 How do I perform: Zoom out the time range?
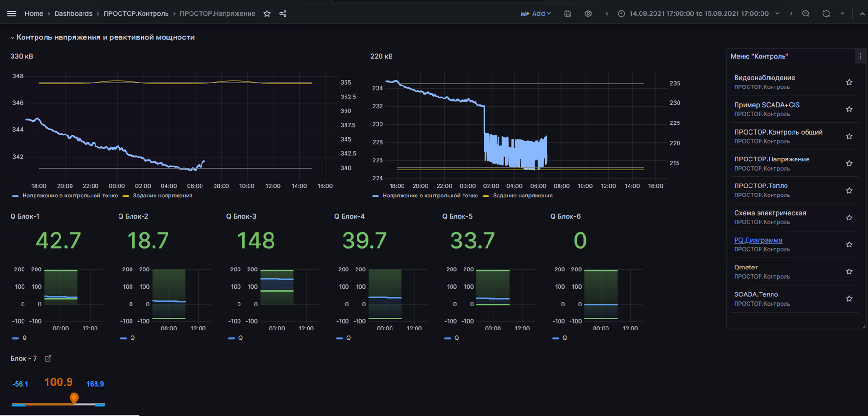point(806,14)
